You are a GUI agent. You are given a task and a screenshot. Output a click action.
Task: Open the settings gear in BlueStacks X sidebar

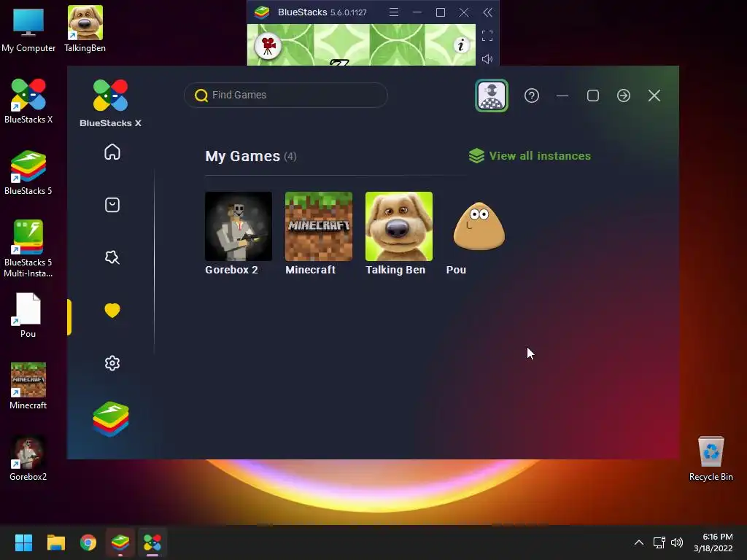coord(112,363)
